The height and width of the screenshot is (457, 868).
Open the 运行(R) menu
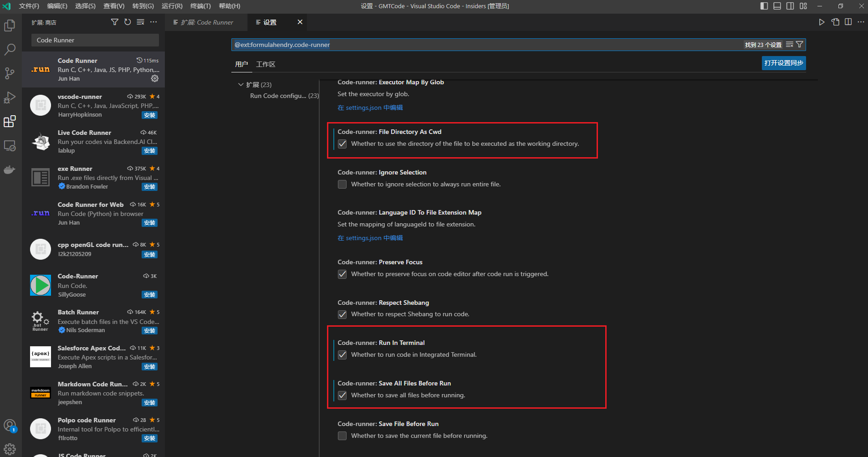(x=172, y=6)
